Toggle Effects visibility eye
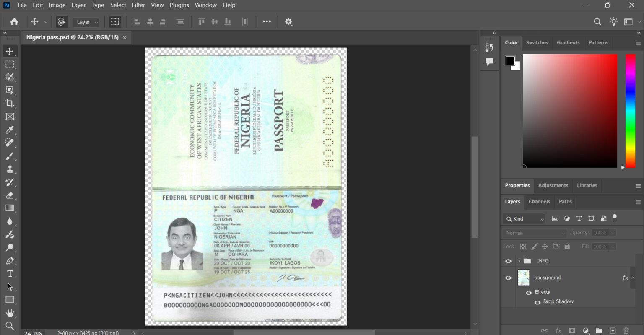This screenshot has width=644, height=335. pyautogui.click(x=529, y=293)
